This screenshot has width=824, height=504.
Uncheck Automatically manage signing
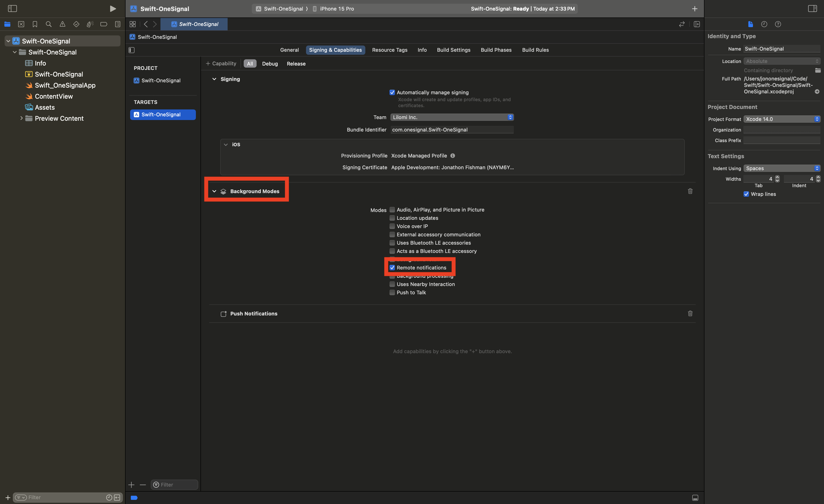coord(392,92)
